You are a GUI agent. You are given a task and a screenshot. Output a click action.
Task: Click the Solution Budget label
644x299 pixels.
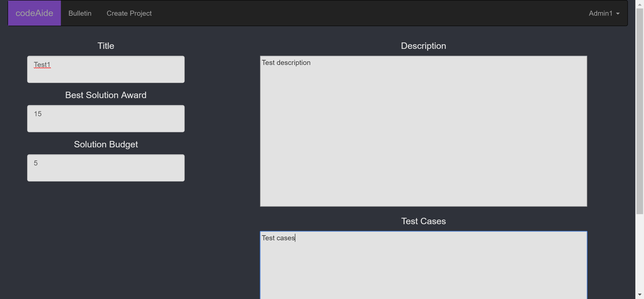(x=106, y=144)
